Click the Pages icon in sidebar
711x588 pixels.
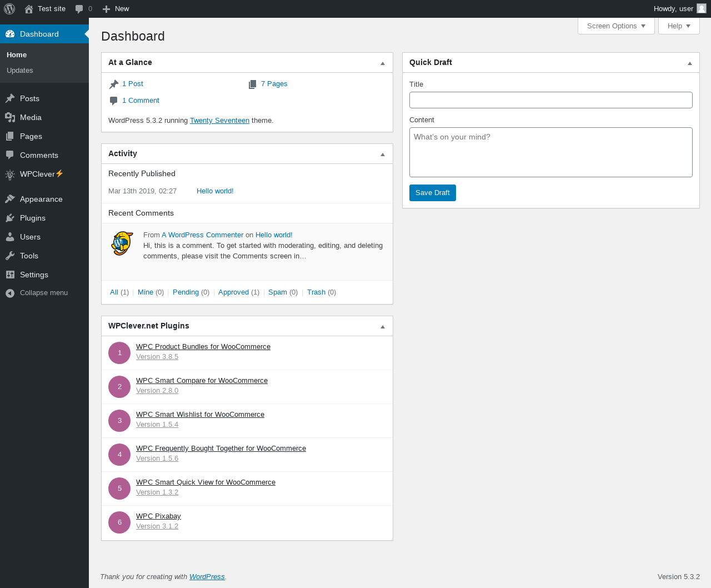coord(10,136)
